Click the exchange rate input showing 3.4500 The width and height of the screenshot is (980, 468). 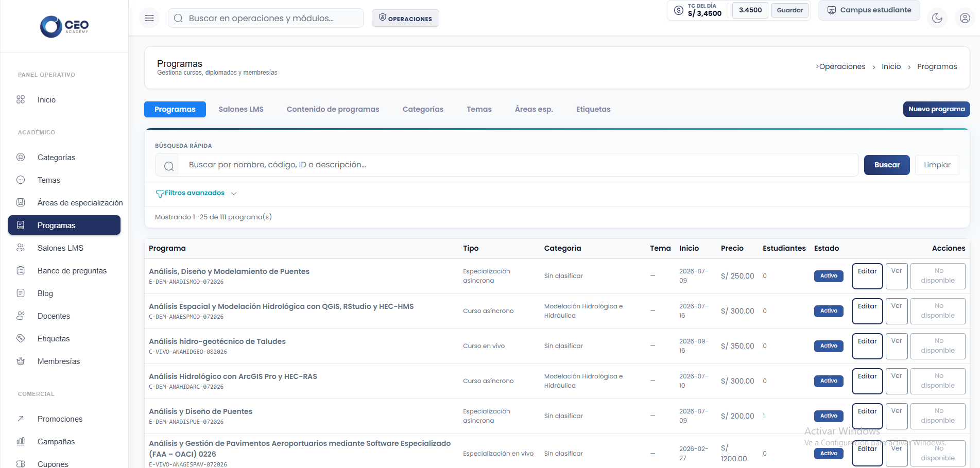(x=750, y=10)
